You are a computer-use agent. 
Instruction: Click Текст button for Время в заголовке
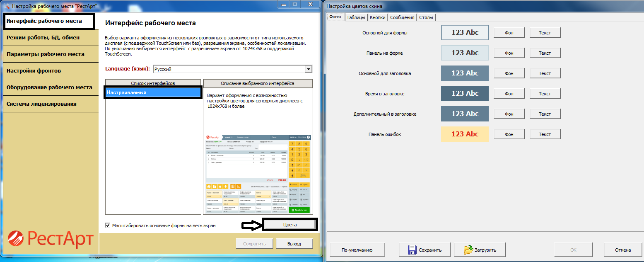545,94
